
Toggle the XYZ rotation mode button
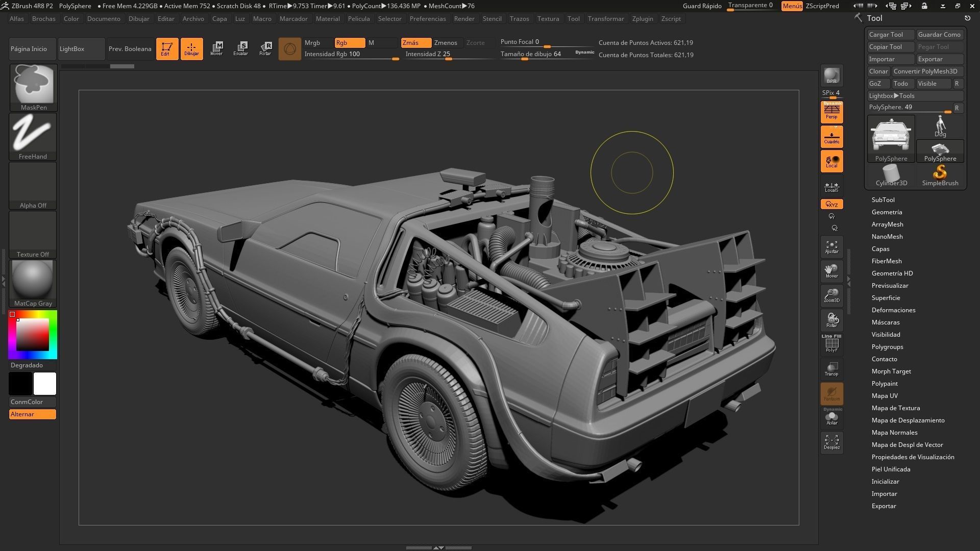click(831, 204)
